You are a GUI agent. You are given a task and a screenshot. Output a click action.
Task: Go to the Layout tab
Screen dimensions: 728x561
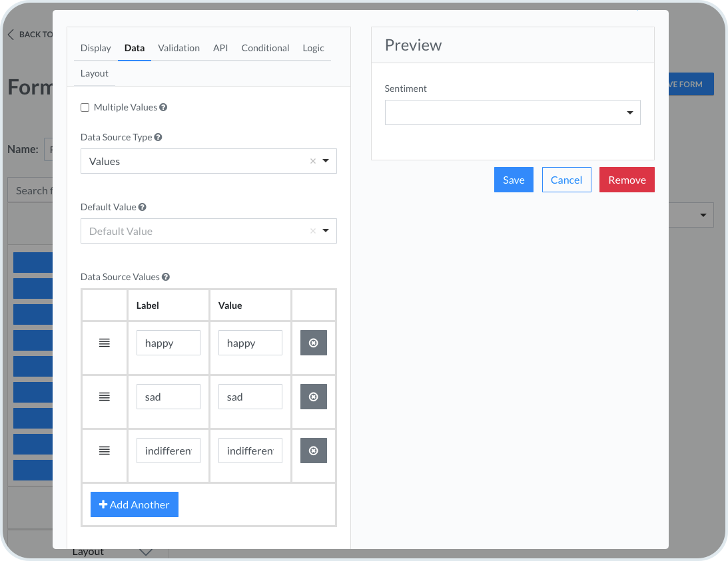click(95, 73)
